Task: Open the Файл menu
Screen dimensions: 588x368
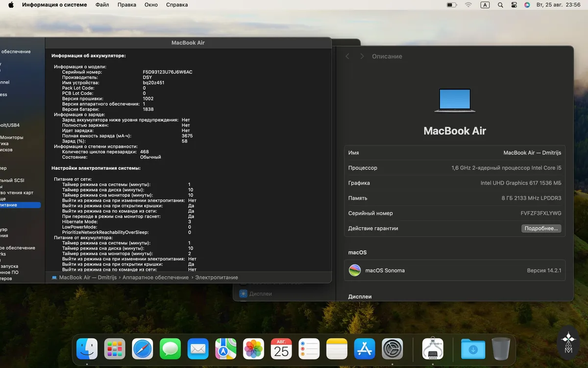Action: (x=102, y=5)
